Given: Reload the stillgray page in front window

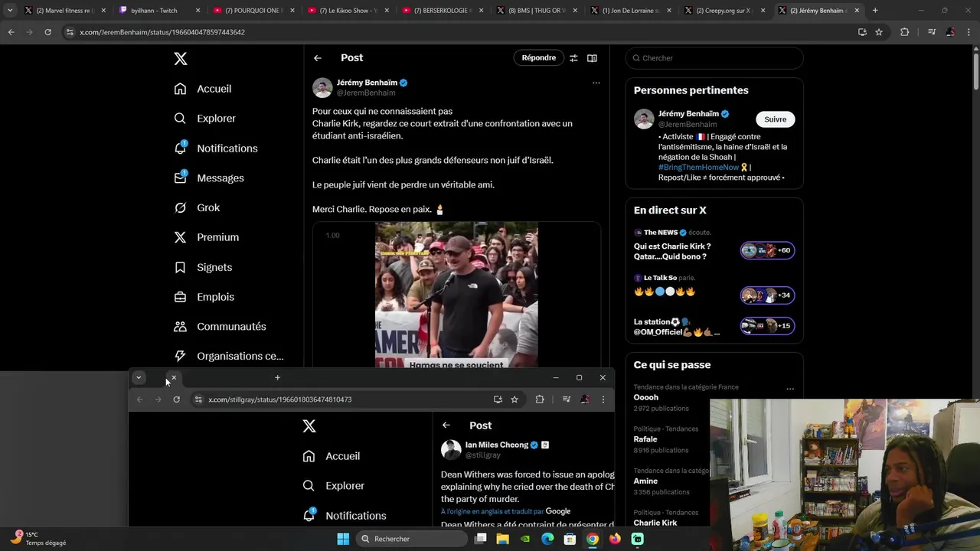Looking at the screenshot, I should coord(176,399).
